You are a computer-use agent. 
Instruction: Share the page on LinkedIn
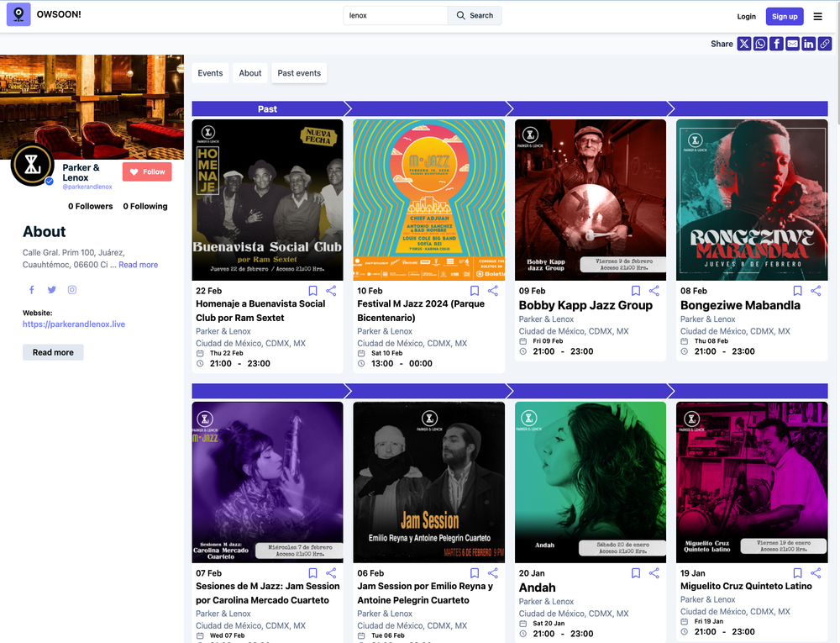click(808, 44)
